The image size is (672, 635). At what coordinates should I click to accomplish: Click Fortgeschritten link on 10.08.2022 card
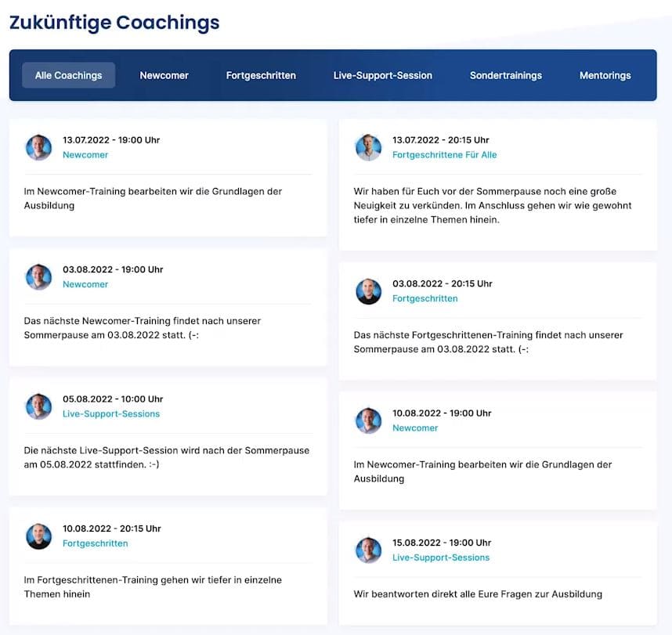(95, 543)
